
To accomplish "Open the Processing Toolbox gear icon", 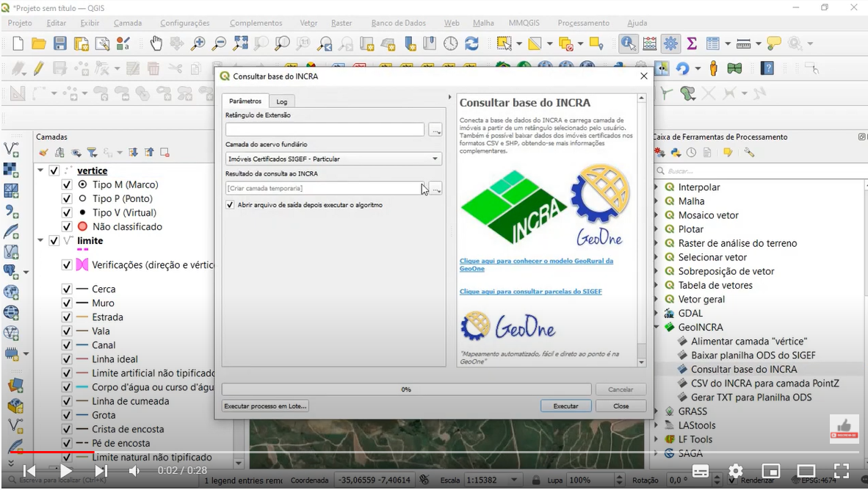I will pyautogui.click(x=671, y=43).
